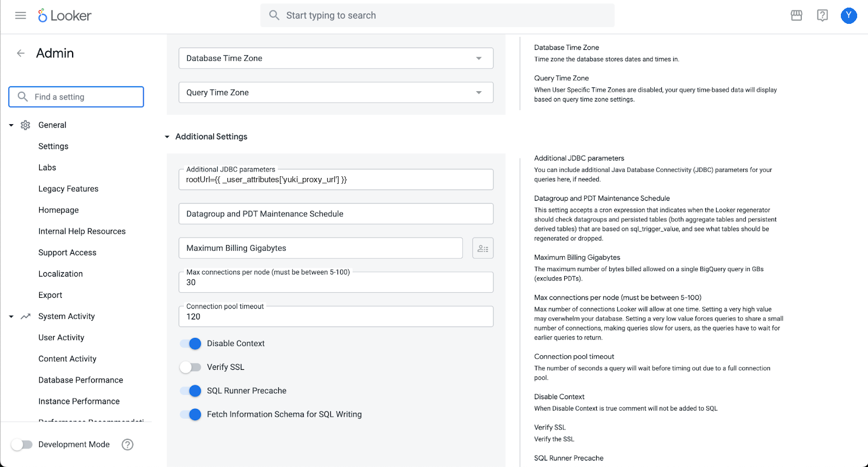The image size is (868, 467).
Task: Turn off SQL Runner Precache toggle
Action: [x=191, y=391]
